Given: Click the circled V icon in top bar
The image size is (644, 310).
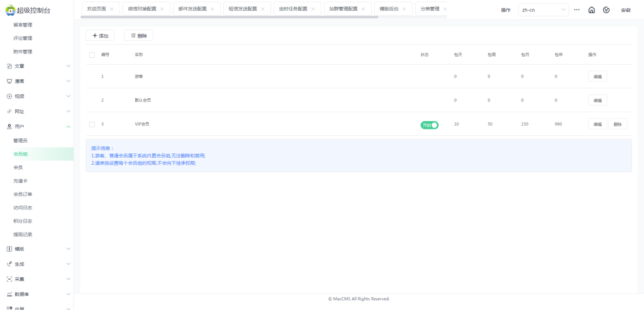Looking at the screenshot, I should point(606,10).
